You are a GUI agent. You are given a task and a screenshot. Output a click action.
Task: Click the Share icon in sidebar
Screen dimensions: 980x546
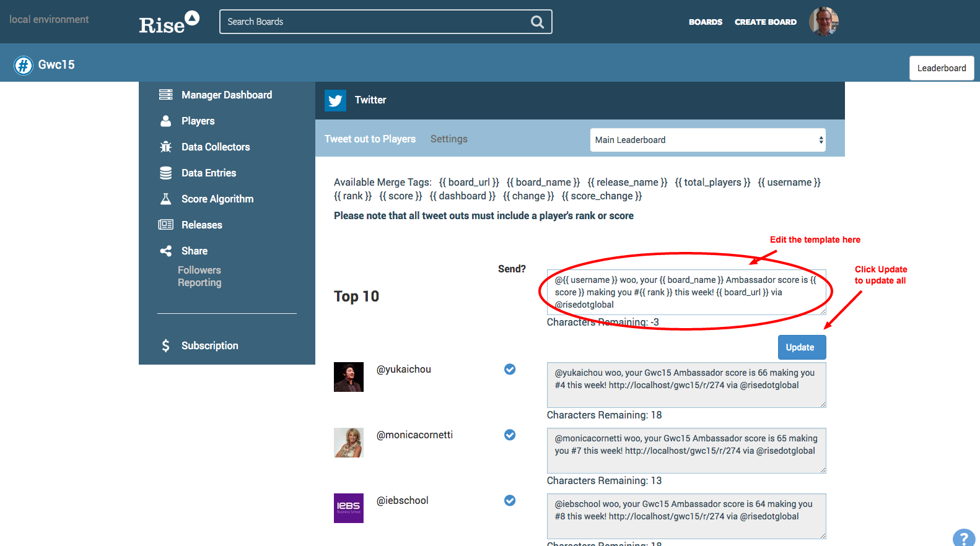(165, 251)
